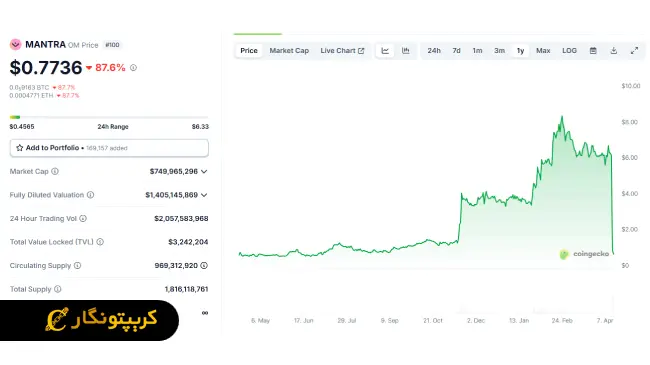Switch to Market Cap tab
The image size is (650, 365).
click(289, 51)
